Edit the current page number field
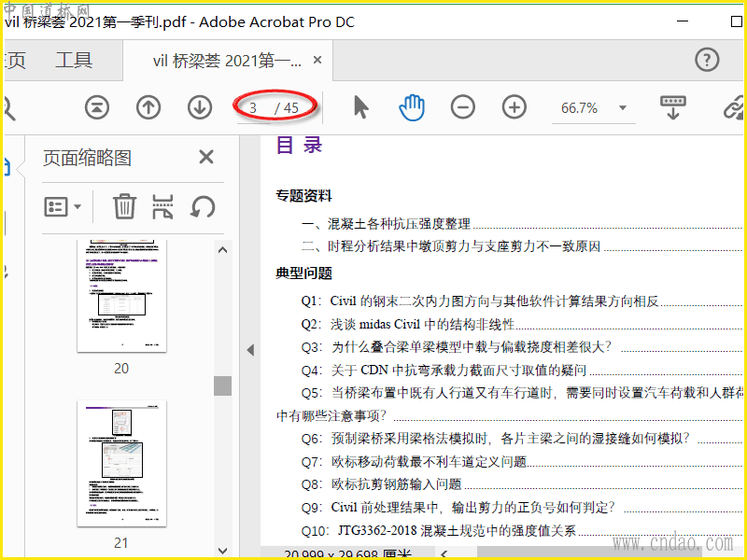Viewport: 747px width, 560px height. click(254, 108)
